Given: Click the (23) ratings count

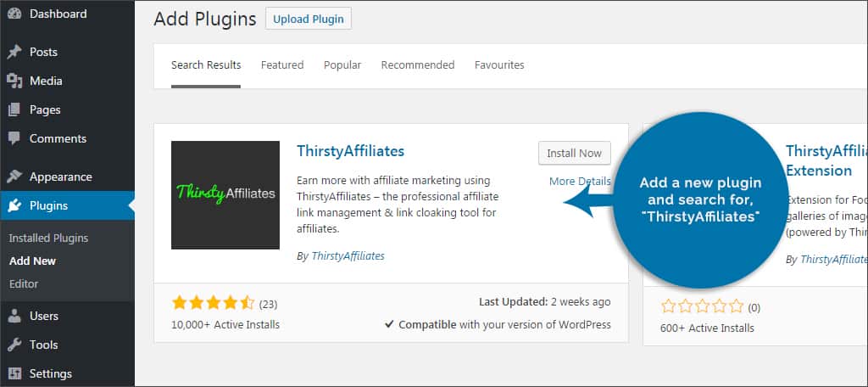Looking at the screenshot, I should [x=268, y=305].
